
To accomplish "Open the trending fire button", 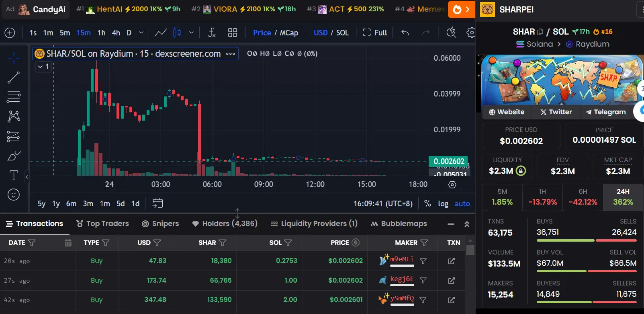I will click(461, 9).
